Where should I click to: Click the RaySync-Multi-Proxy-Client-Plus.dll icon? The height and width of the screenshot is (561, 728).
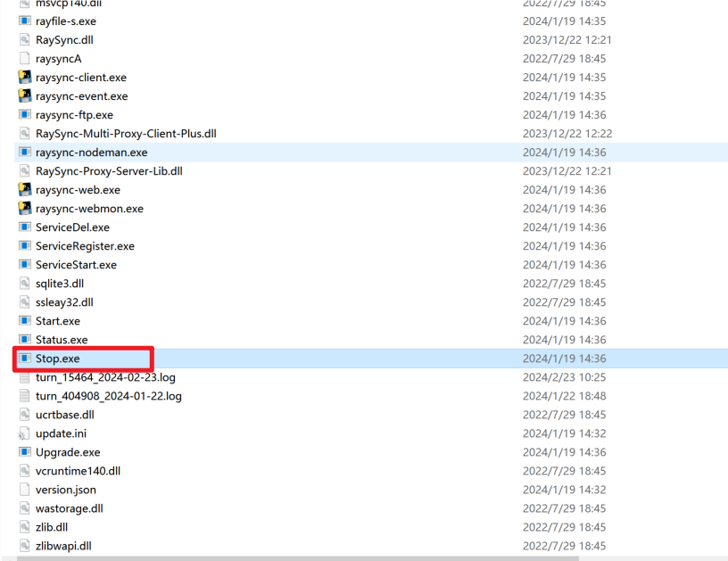(x=25, y=134)
